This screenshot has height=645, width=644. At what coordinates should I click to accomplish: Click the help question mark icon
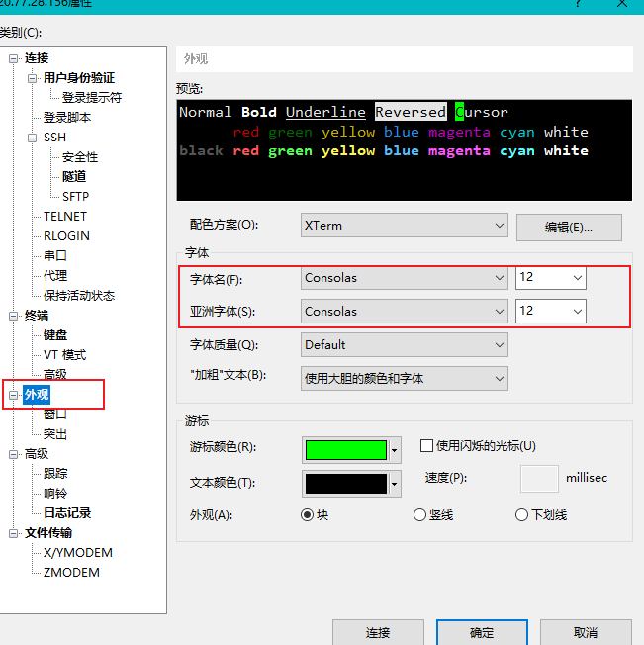(578, 4)
